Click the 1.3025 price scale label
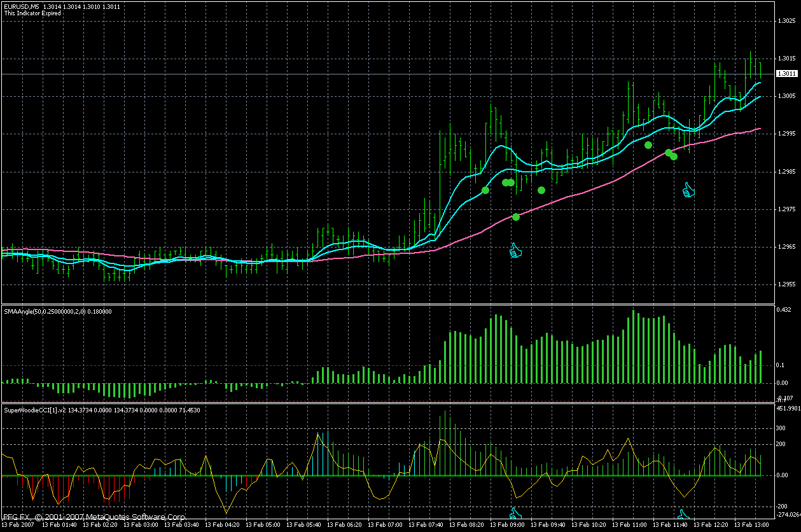 786,21
